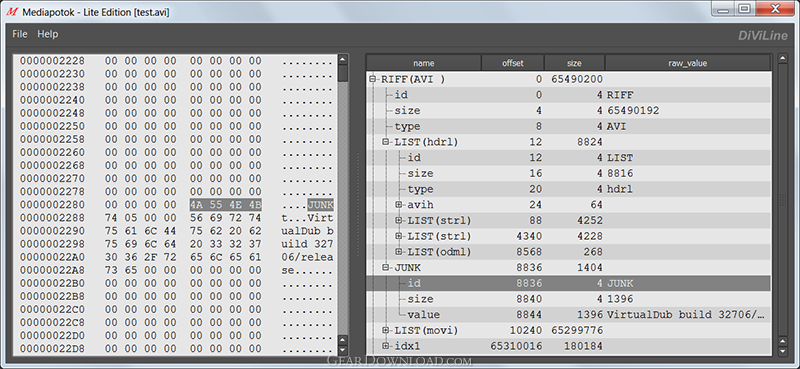Click the RIFF size value 65490200
800x369 pixels.
point(577,79)
